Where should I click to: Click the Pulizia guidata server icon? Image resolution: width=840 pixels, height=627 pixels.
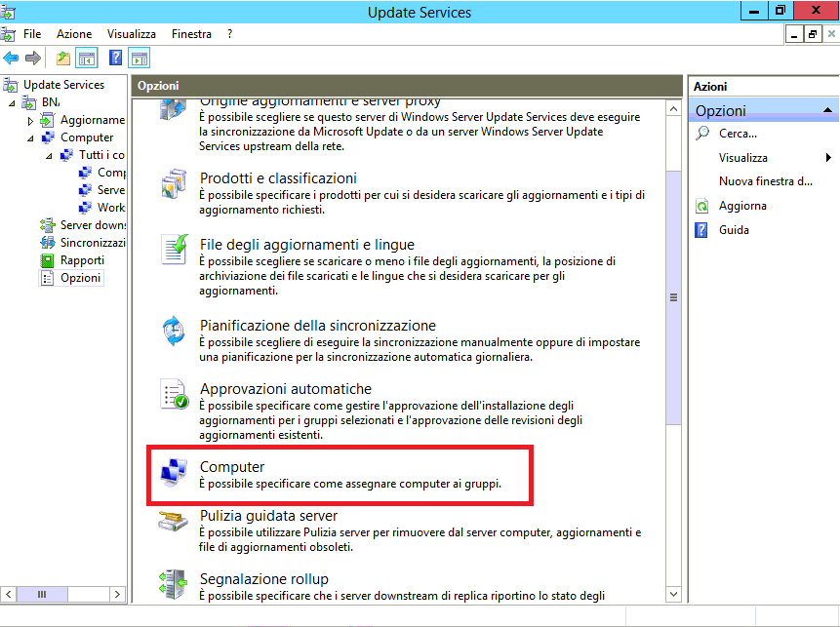click(x=174, y=521)
